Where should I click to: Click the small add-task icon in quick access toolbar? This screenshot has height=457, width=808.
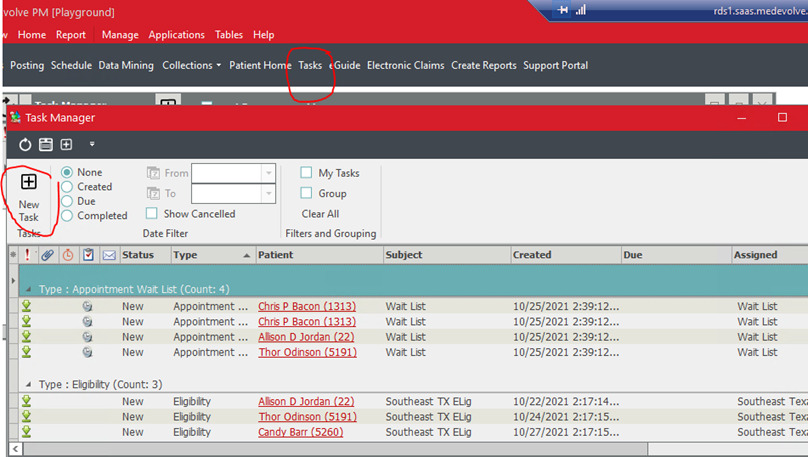[67, 145]
